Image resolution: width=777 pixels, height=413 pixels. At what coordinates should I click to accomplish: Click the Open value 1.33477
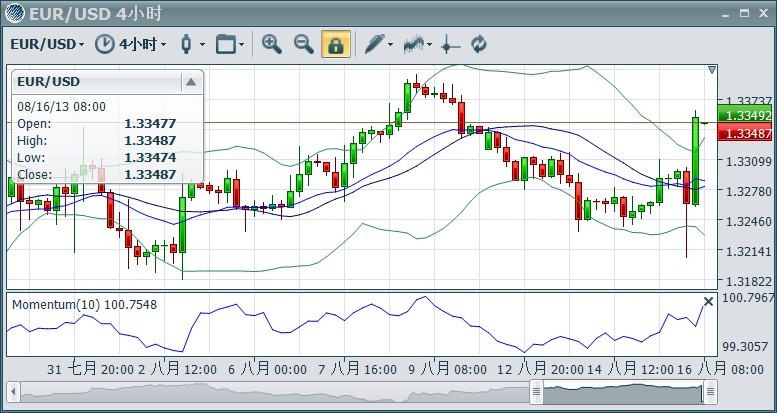click(x=150, y=124)
